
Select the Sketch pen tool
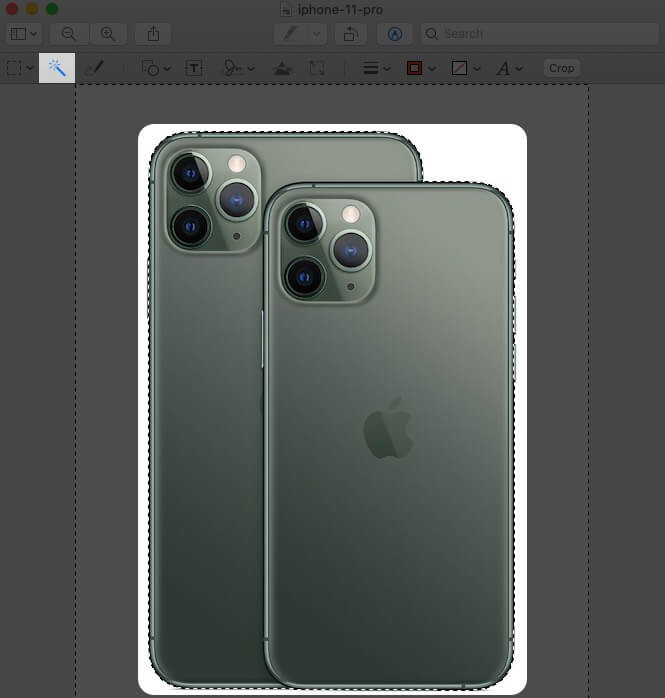click(x=94, y=68)
